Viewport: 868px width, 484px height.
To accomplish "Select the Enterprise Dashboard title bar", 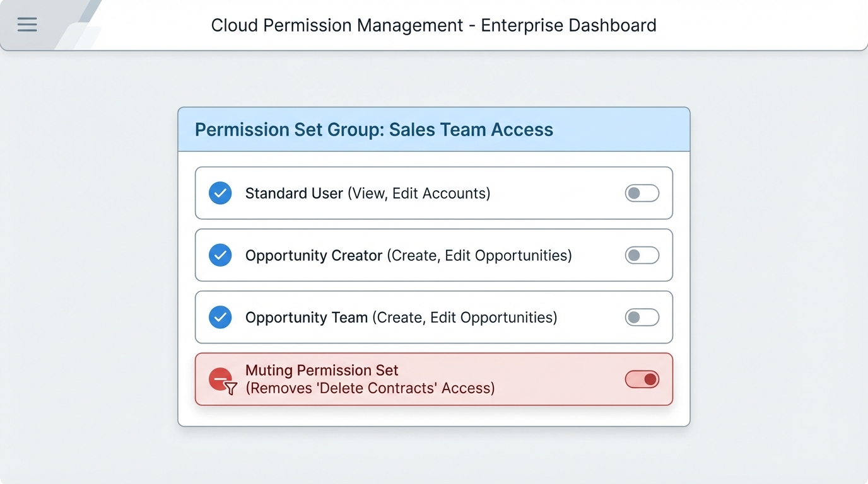I will pyautogui.click(x=434, y=25).
